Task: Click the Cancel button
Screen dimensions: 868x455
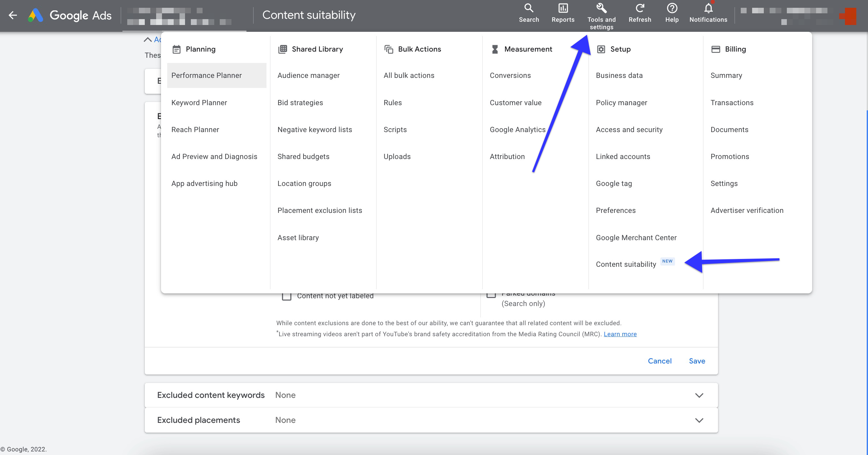Action: pos(659,361)
